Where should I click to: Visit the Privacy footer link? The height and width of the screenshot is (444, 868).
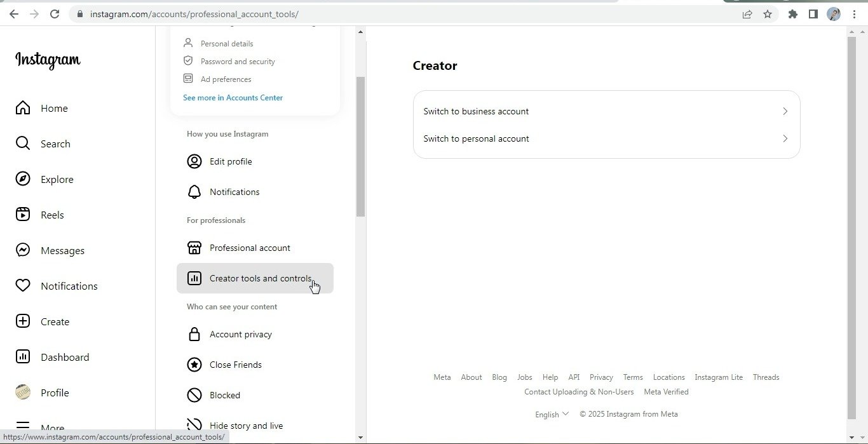click(x=601, y=377)
